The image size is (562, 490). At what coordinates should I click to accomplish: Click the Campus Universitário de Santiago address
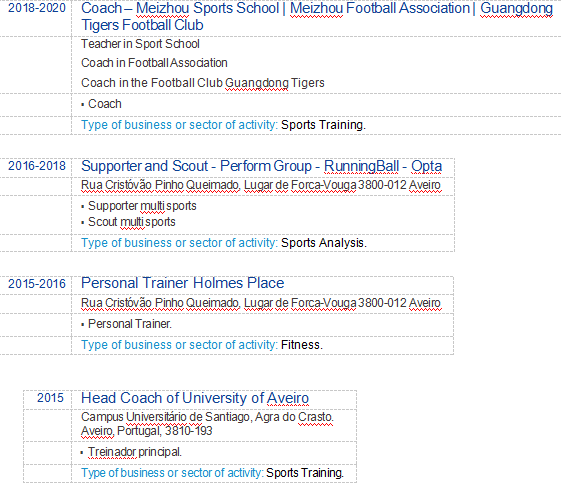coord(207,424)
